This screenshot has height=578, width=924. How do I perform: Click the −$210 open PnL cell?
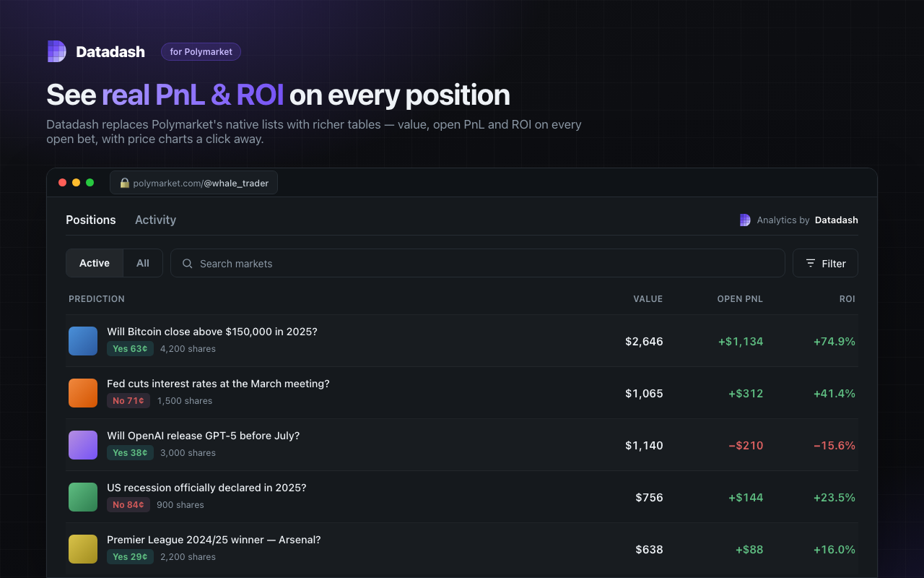click(x=746, y=445)
